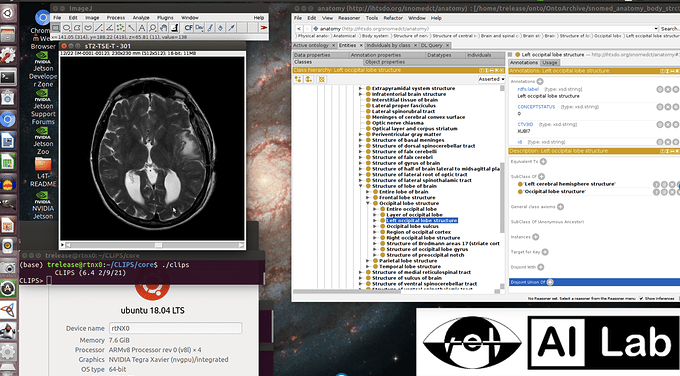
Task: Select the Wand tracing tool in ImageJ
Action: pos(131,28)
